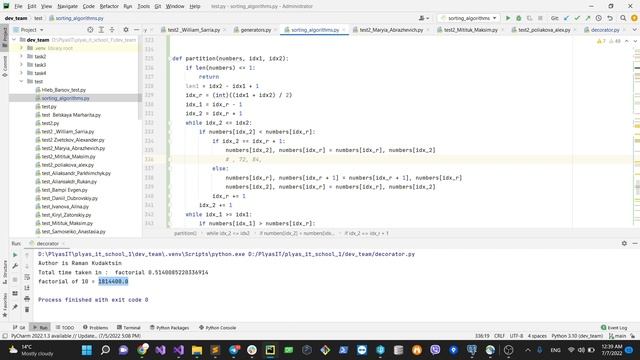Open Python Packages tool window
The height and width of the screenshot is (360, 640).
pos(169,327)
